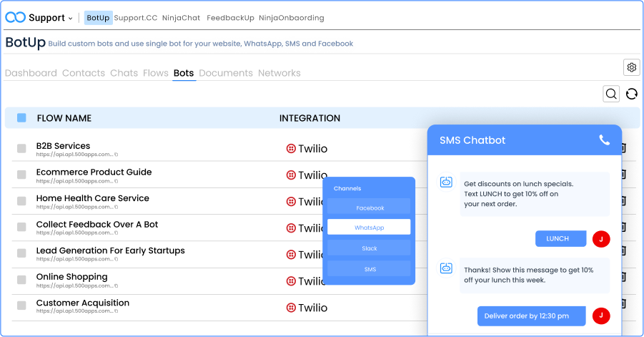Open Collect Feedback Over A Bot flow name
This screenshot has height=337, width=644.
point(97,225)
